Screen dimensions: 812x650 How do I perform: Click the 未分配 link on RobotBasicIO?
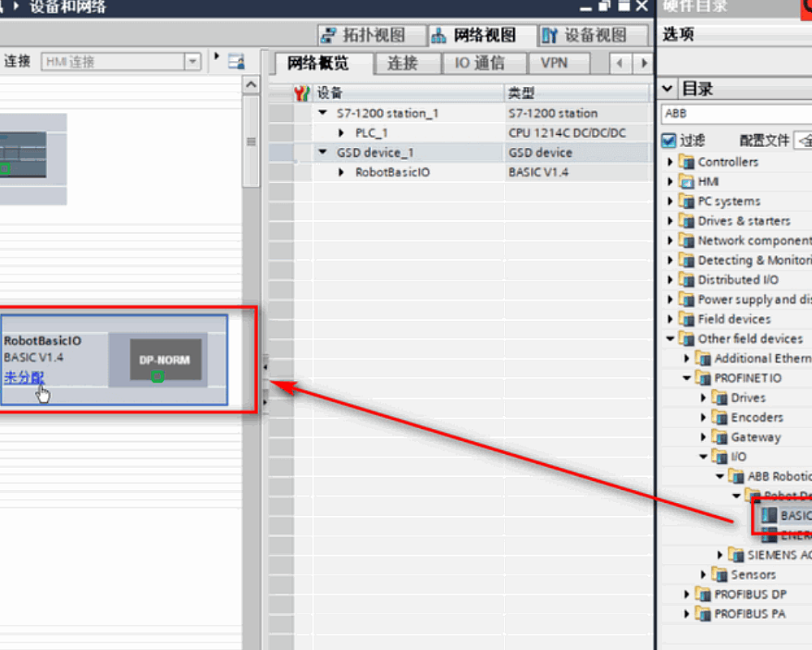point(24,377)
